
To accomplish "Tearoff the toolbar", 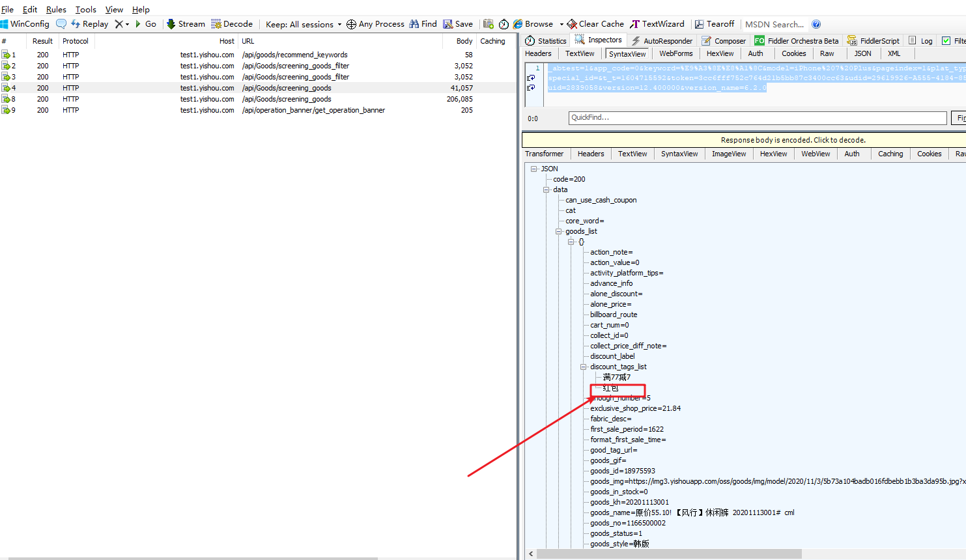I will [x=714, y=24].
